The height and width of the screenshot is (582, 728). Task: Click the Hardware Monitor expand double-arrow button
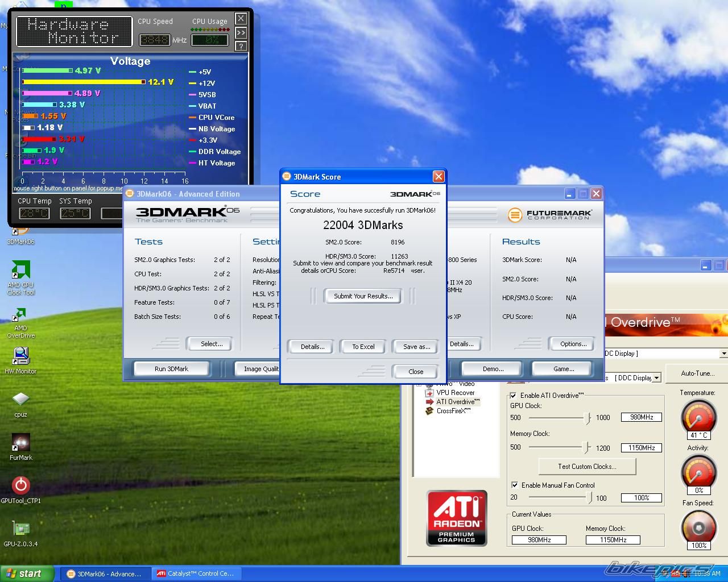tap(241, 32)
